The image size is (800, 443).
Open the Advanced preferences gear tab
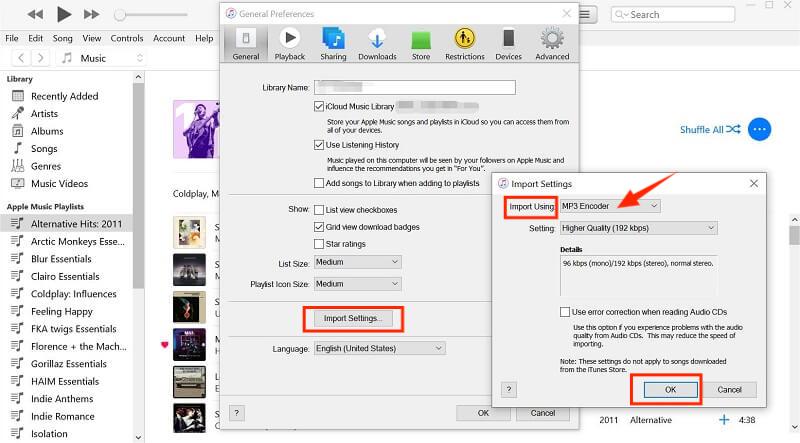pyautogui.click(x=552, y=44)
